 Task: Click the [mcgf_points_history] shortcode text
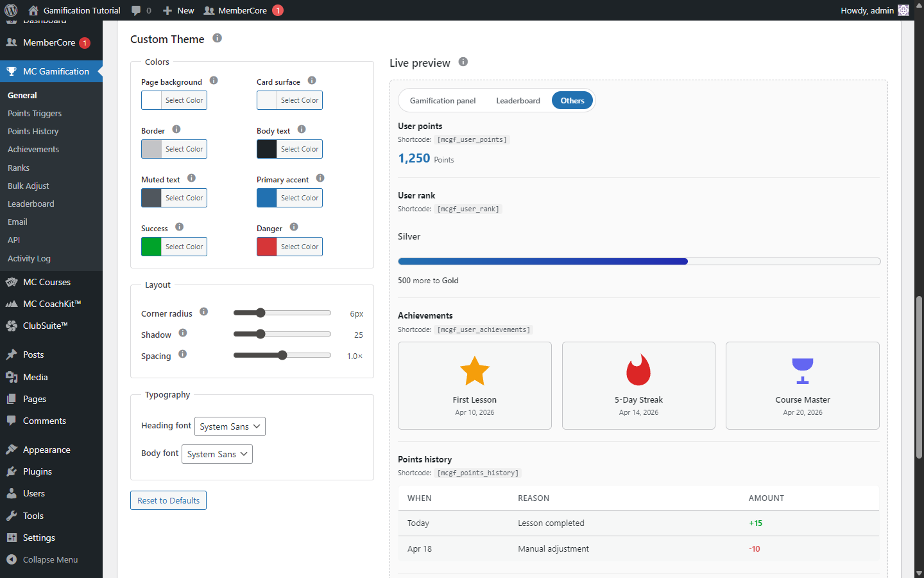click(478, 473)
